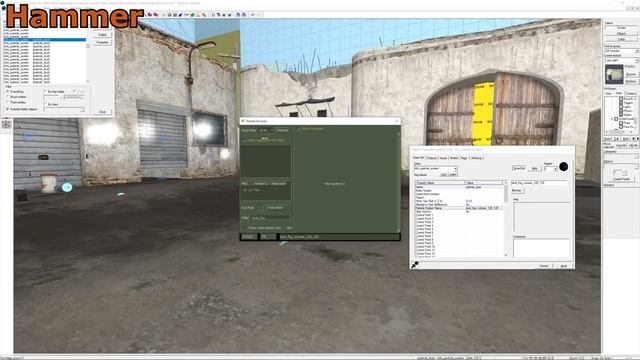Click the property value field in Object Properties
The image size is (640, 360).
tap(539, 183)
